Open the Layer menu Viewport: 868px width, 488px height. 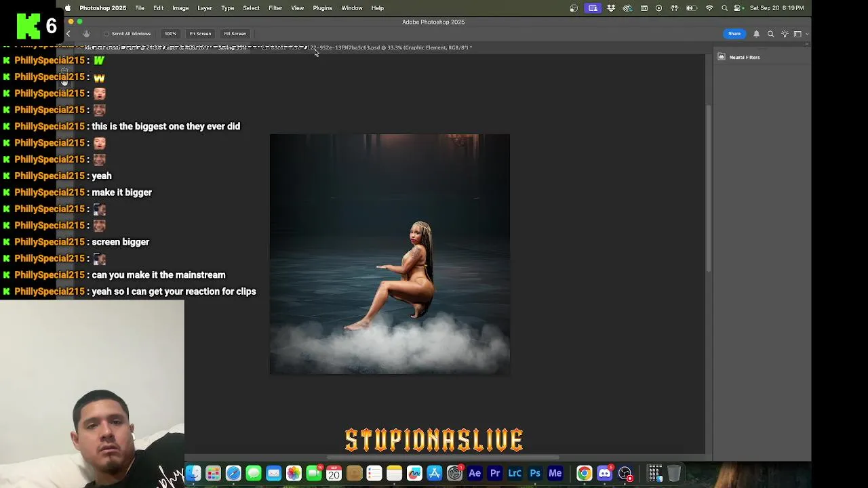[205, 8]
